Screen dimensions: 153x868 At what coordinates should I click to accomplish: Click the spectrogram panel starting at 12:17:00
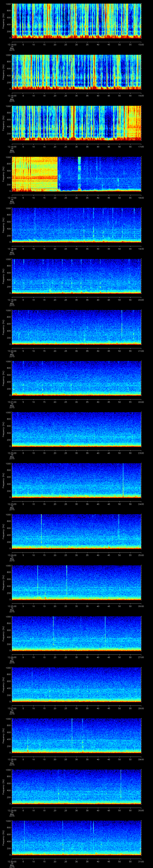[77, 174]
